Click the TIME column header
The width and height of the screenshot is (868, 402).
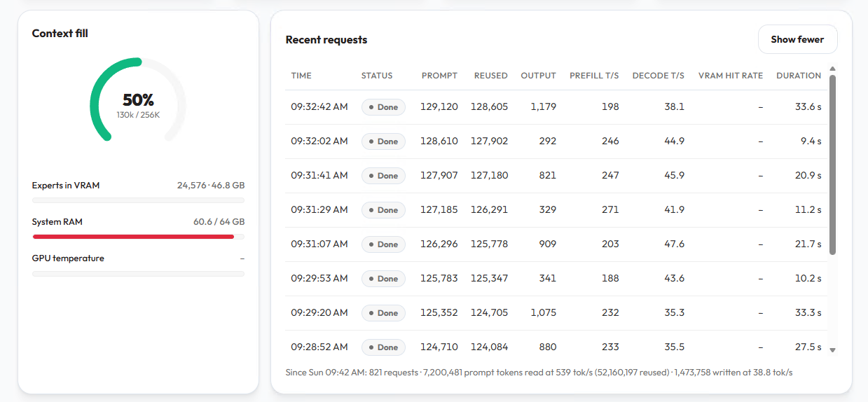[x=301, y=76]
